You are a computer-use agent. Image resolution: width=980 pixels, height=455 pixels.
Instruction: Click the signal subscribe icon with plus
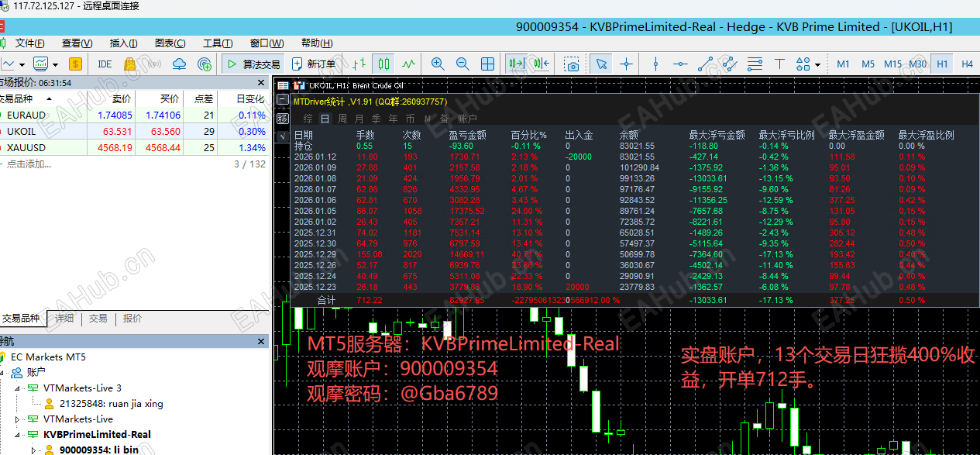pyautogui.click(x=205, y=64)
